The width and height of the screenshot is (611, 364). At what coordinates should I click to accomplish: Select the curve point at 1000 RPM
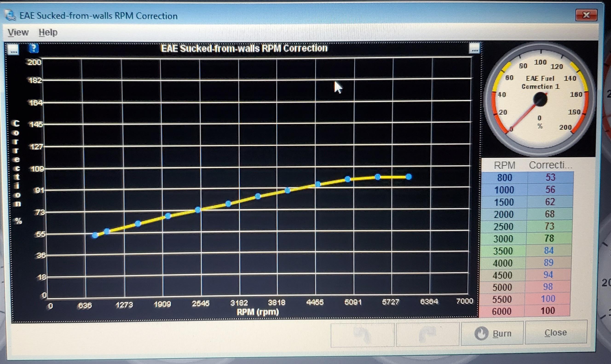pyautogui.click(x=107, y=231)
